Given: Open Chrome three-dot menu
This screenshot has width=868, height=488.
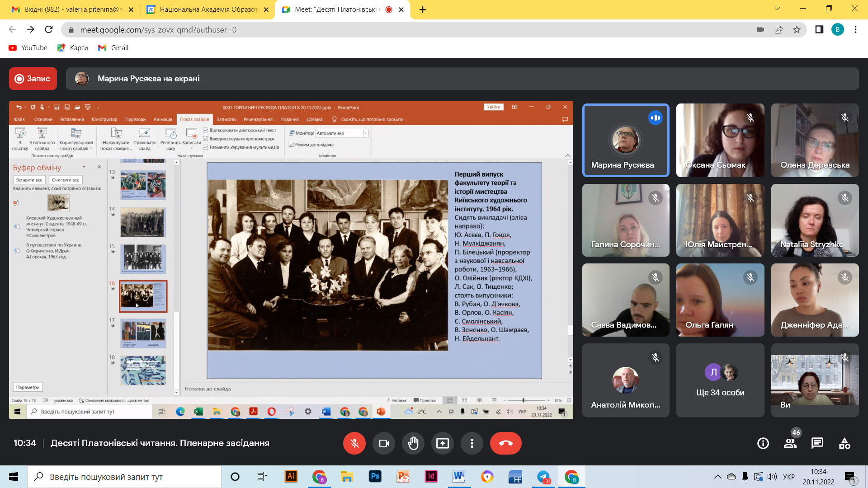Looking at the screenshot, I should tap(855, 30).
